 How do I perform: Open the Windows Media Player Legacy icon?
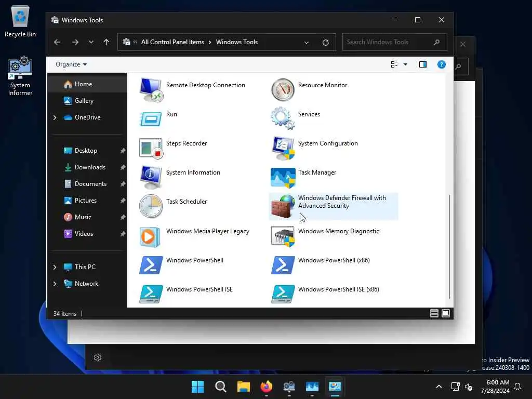150,236
